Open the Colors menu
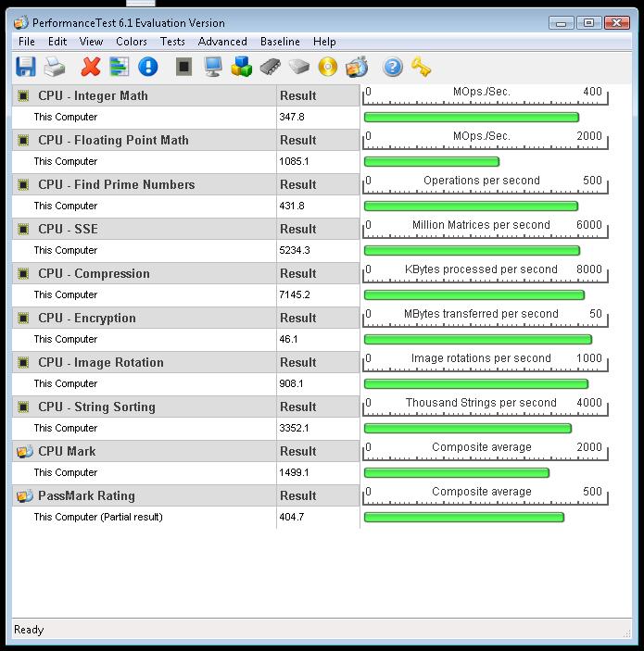Image resolution: width=644 pixels, height=651 pixels. (x=132, y=42)
